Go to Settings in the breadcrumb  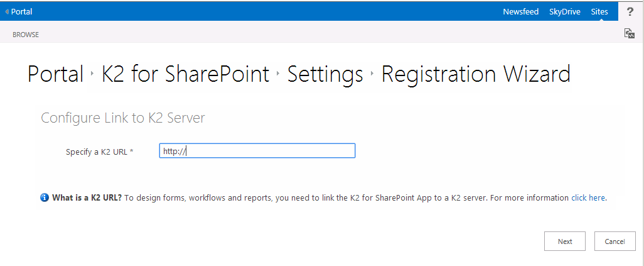tap(325, 74)
